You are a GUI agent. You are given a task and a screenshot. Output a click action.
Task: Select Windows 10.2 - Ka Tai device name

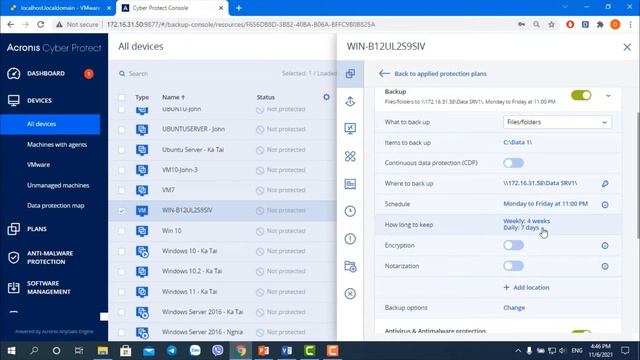(192, 271)
